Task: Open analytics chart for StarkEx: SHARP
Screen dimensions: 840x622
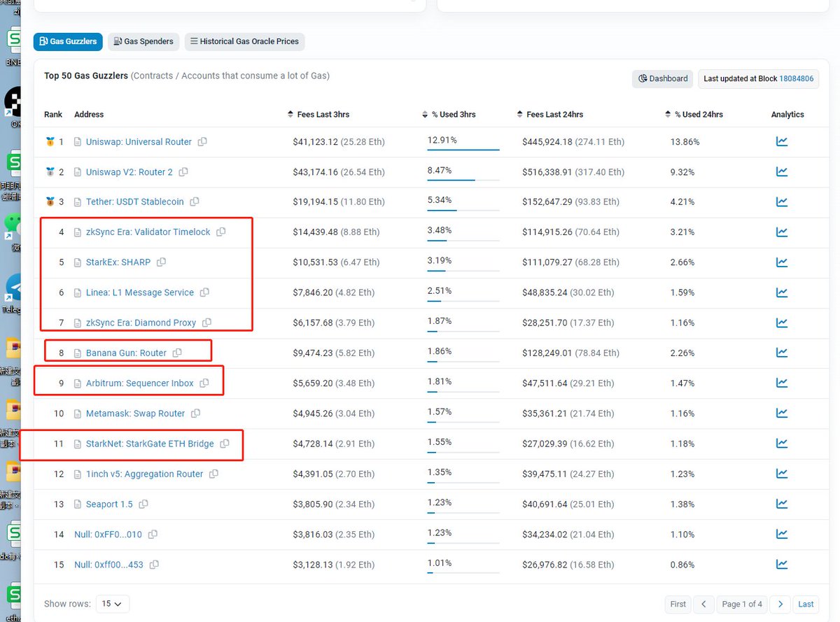Action: pyautogui.click(x=782, y=262)
